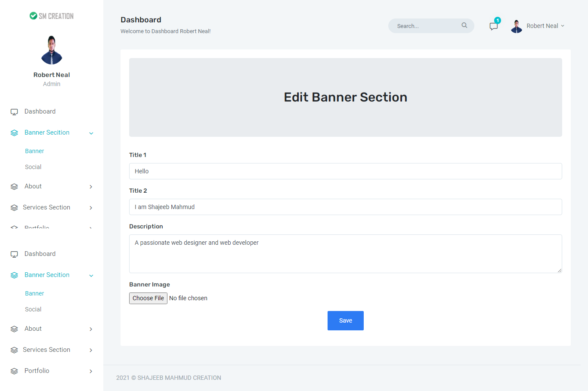Viewport: 588px width, 391px height.
Task: Open the Social submenu item
Action: (x=33, y=167)
